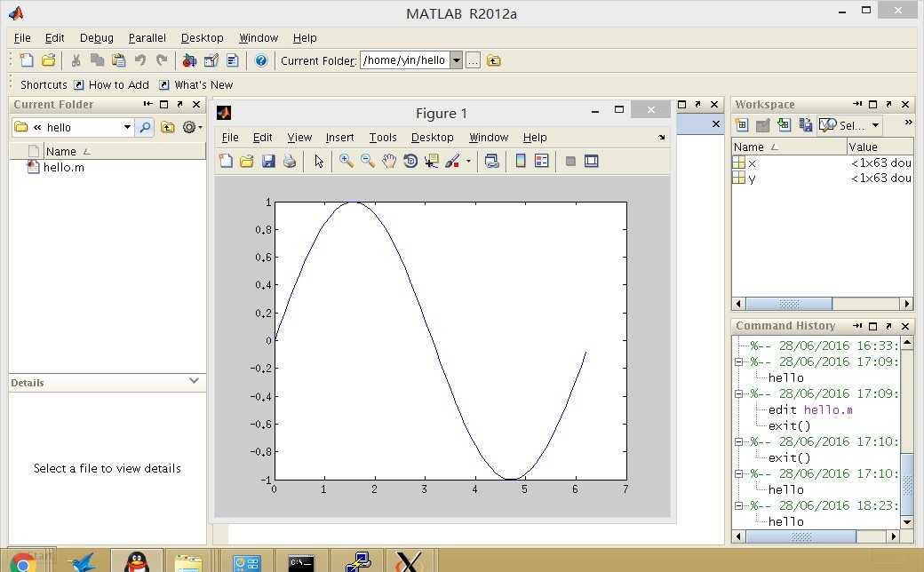Screen dimensions: 924x572
Task: Click Show Plot Tools and Dock icon
Action: coord(591,161)
